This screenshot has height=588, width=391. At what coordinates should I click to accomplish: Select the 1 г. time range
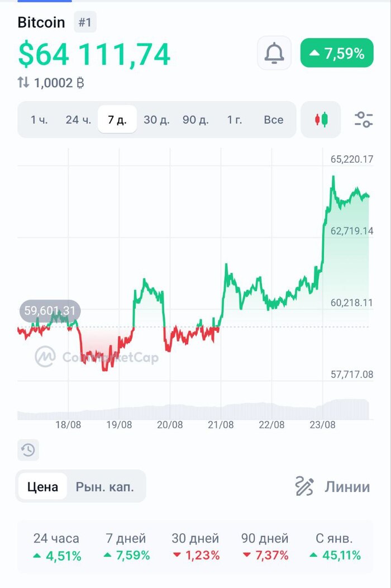pyautogui.click(x=235, y=120)
